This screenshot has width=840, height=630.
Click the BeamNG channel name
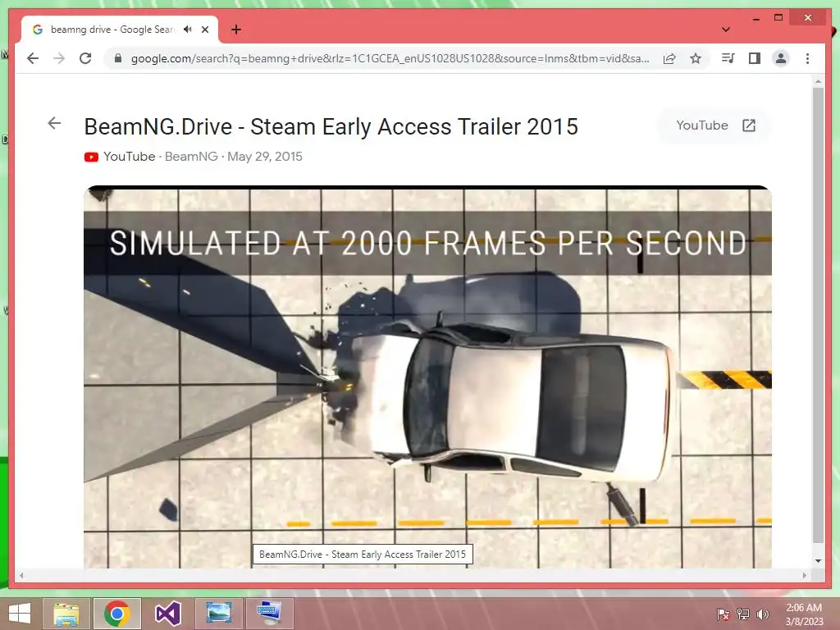point(191,157)
